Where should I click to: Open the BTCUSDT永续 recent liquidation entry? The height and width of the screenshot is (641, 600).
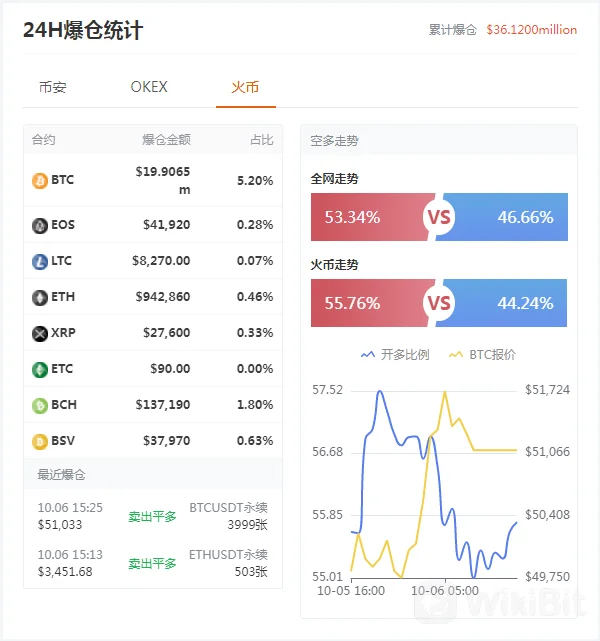tap(153, 516)
